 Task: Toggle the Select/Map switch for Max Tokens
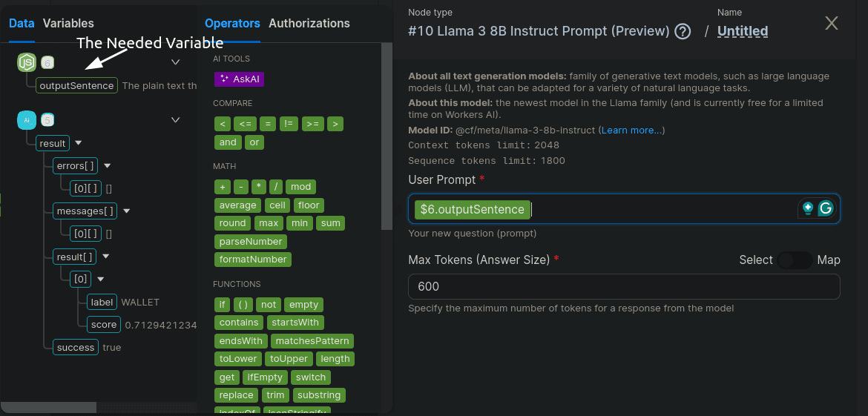pyautogui.click(x=795, y=260)
